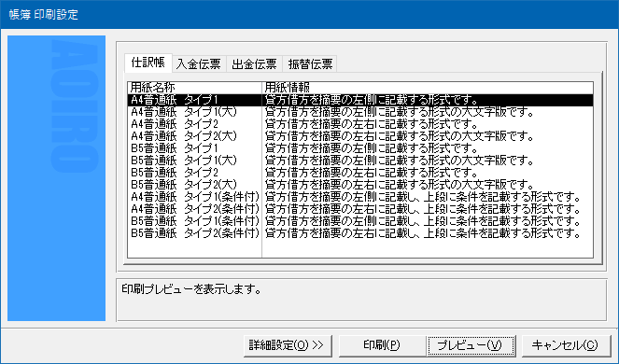Select row A4普通紙 タイプ1(条件付)
Screen dimensions: 619x364
pyautogui.click(x=360, y=197)
